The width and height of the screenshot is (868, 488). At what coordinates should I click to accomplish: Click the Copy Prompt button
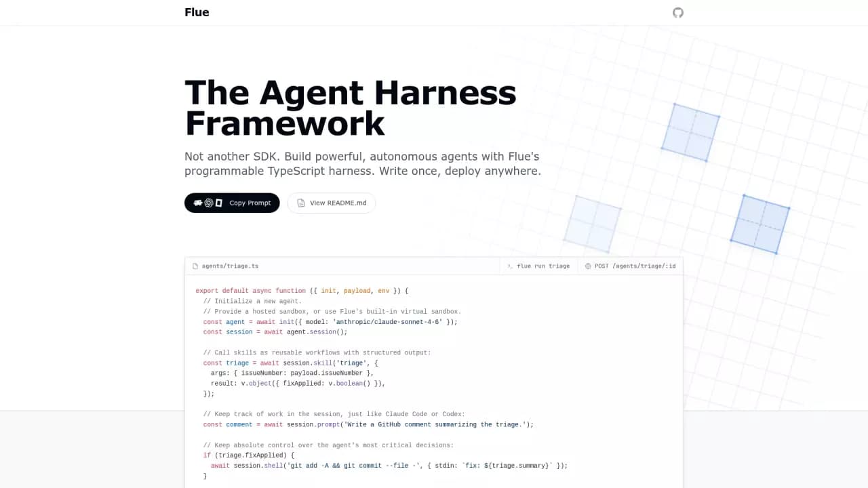pyautogui.click(x=232, y=203)
